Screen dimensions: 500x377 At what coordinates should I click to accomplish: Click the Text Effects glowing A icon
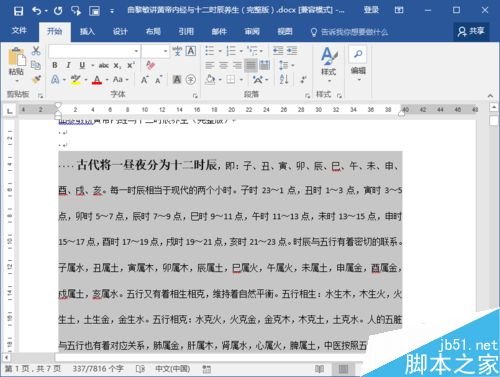[x=55, y=79]
